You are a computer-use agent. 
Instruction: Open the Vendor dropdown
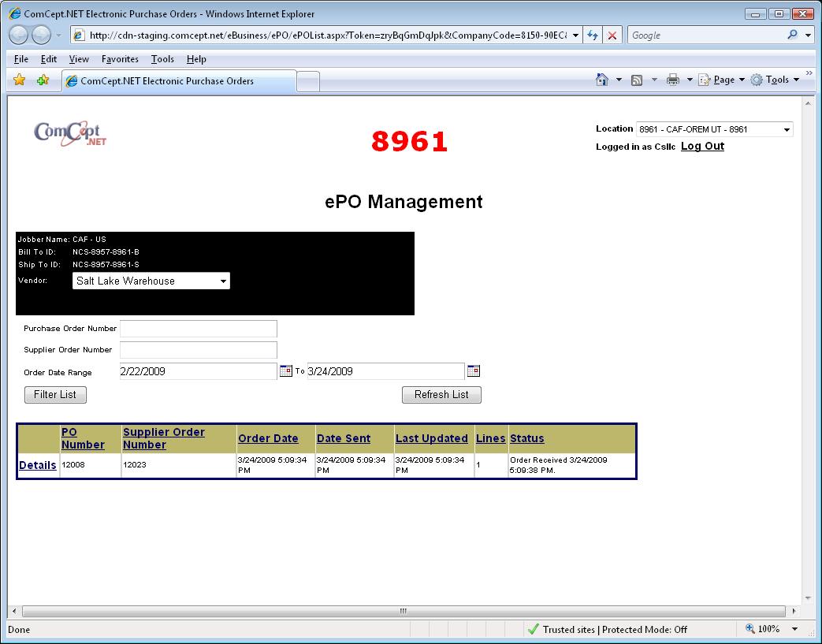[x=223, y=281]
